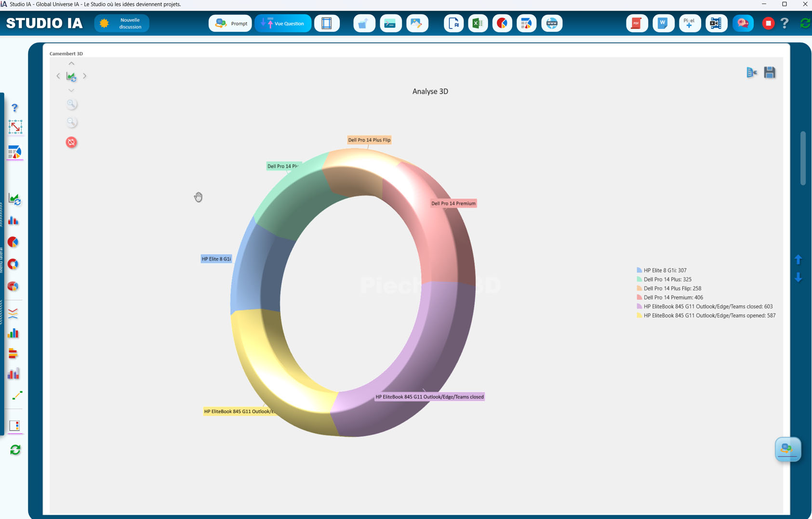Open the web browser www icon

(552, 23)
